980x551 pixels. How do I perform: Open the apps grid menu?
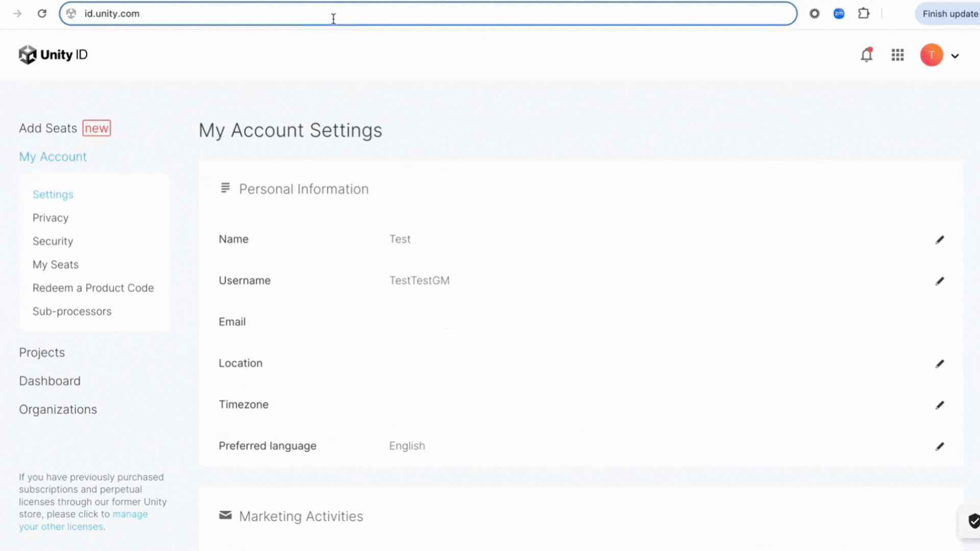[x=898, y=55]
